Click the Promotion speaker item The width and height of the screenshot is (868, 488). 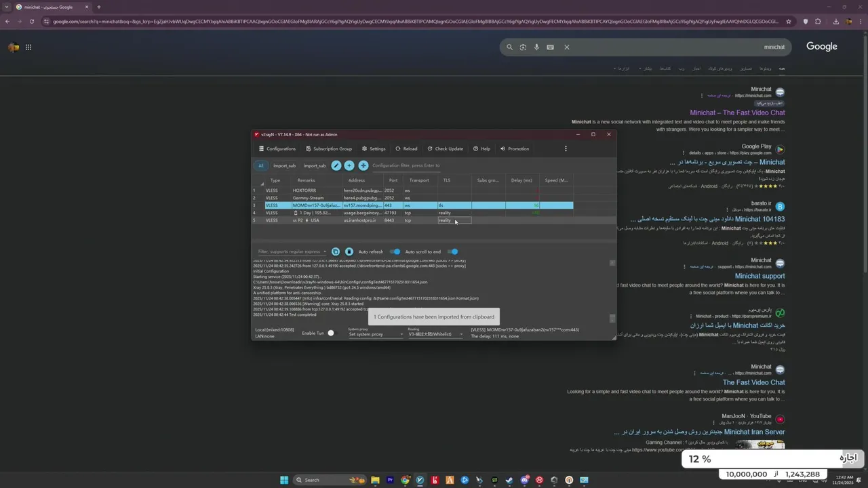pyautogui.click(x=515, y=148)
